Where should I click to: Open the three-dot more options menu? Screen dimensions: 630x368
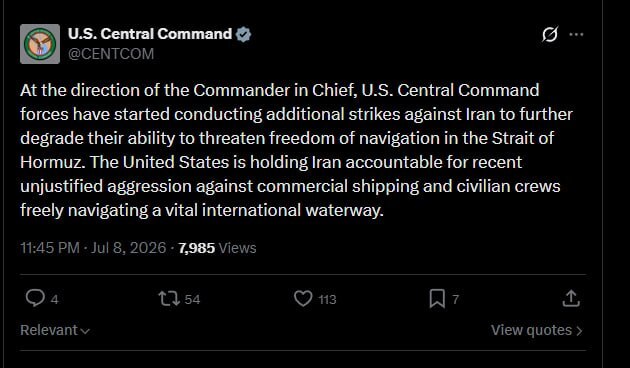pyautogui.click(x=576, y=35)
